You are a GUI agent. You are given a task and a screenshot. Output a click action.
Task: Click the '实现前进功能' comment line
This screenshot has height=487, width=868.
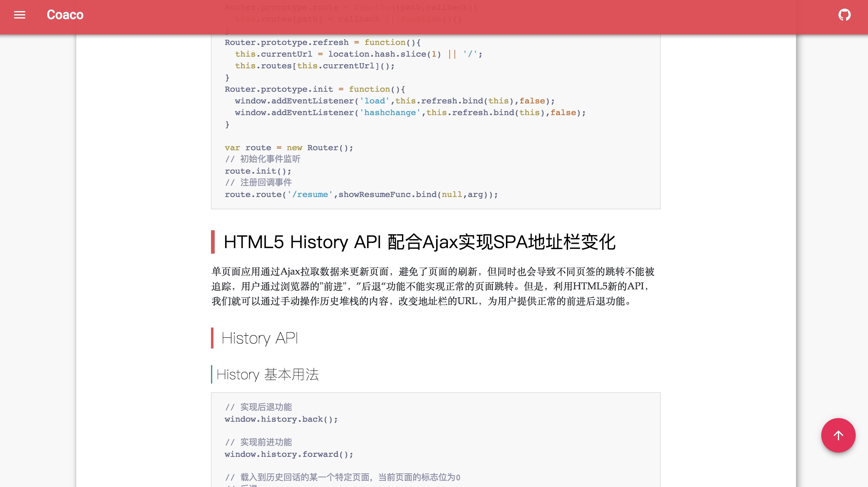pos(265,442)
